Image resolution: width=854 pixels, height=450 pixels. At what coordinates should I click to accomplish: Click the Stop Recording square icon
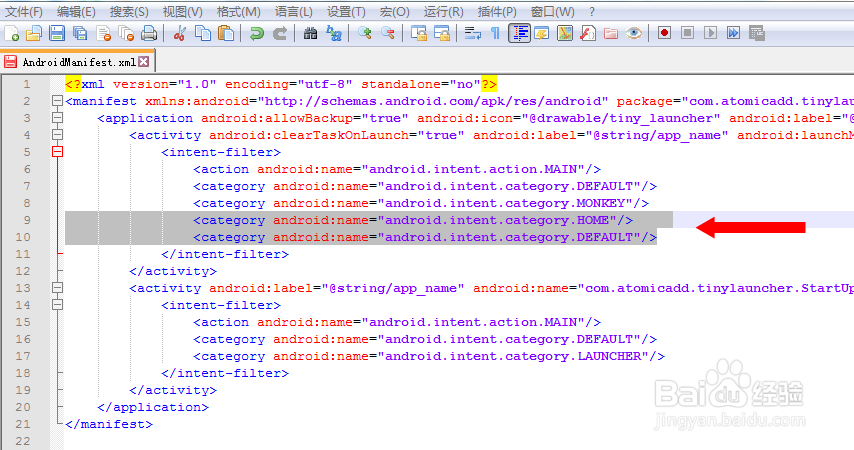(687, 33)
